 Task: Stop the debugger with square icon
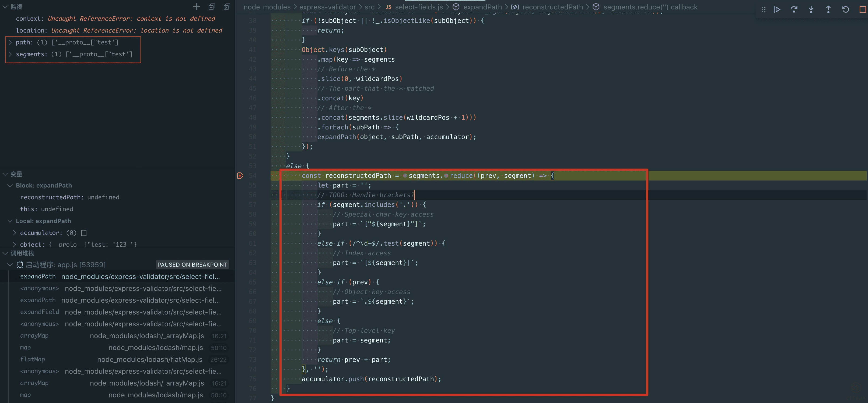862,9
